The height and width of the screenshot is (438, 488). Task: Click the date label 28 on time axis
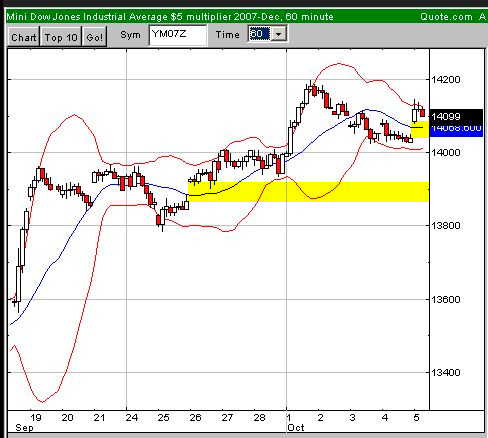pos(260,418)
